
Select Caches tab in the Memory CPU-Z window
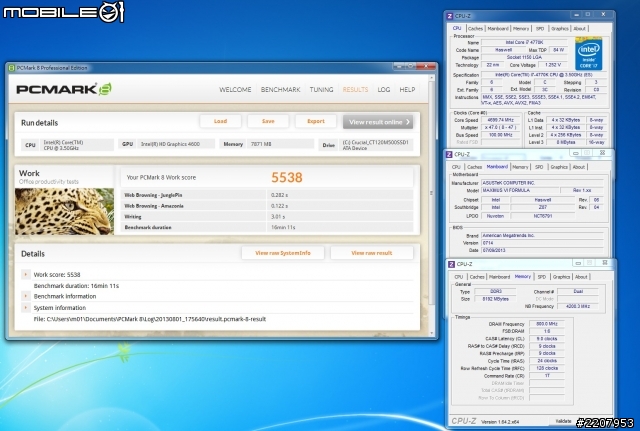click(477, 277)
